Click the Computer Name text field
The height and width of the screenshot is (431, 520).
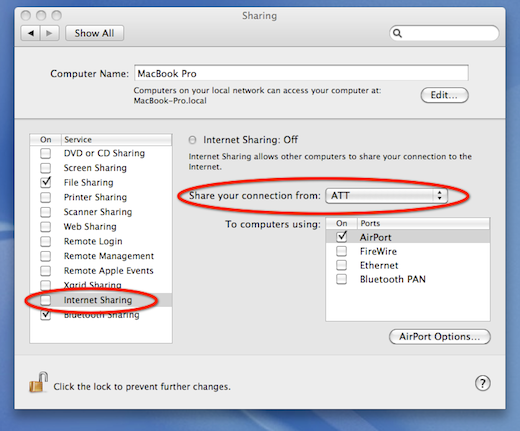(301, 73)
